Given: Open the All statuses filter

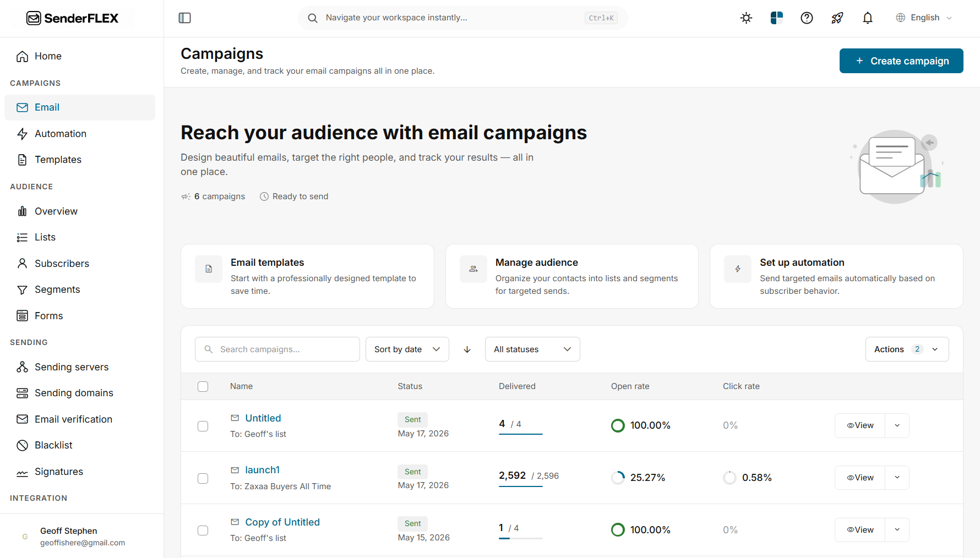Looking at the screenshot, I should click(532, 349).
